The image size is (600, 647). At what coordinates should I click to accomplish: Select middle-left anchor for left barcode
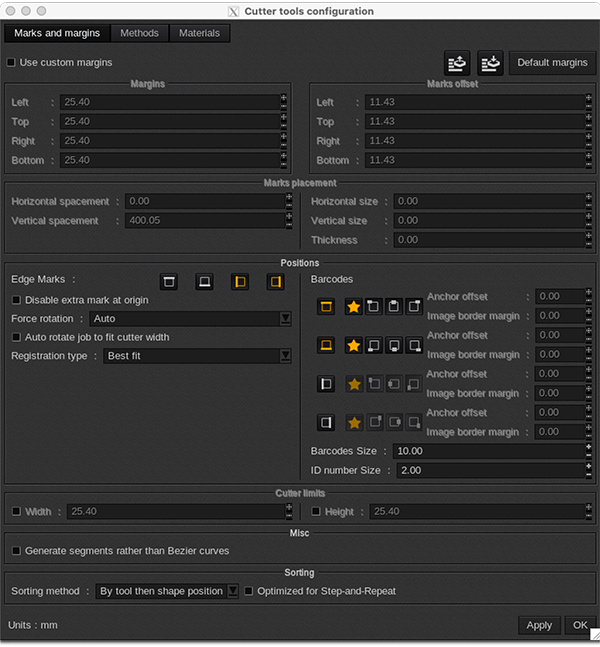click(394, 384)
